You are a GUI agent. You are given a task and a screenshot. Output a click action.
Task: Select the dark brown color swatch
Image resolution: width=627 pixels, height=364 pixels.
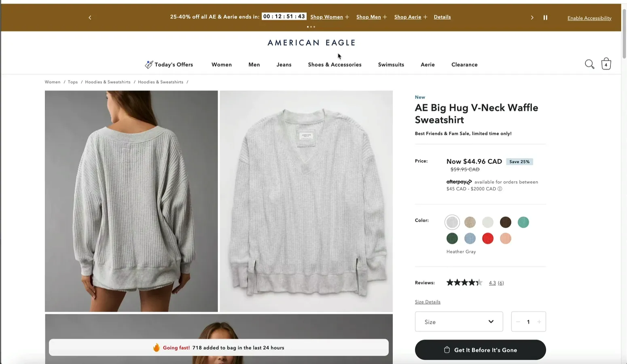point(506,222)
